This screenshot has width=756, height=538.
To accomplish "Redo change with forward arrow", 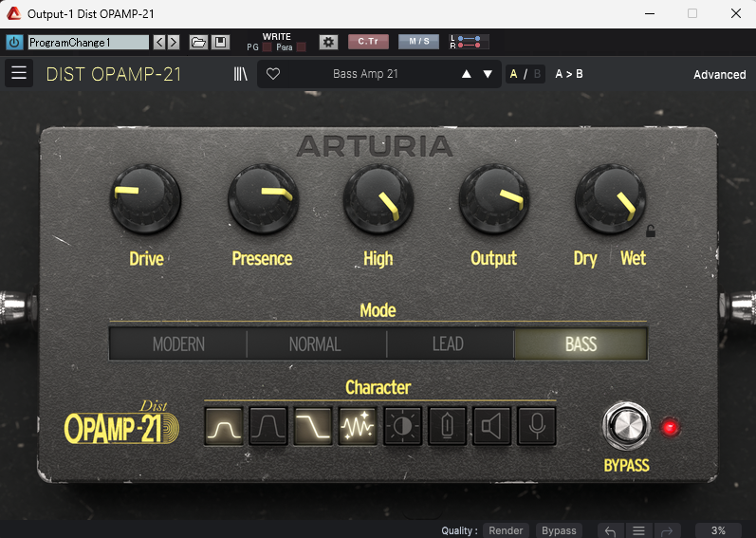I will click(667, 531).
